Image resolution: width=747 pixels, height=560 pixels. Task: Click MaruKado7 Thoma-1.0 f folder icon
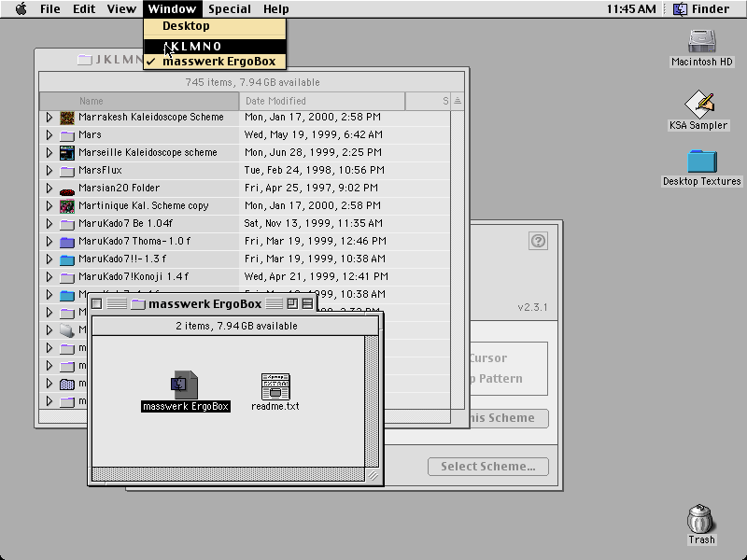(x=67, y=242)
